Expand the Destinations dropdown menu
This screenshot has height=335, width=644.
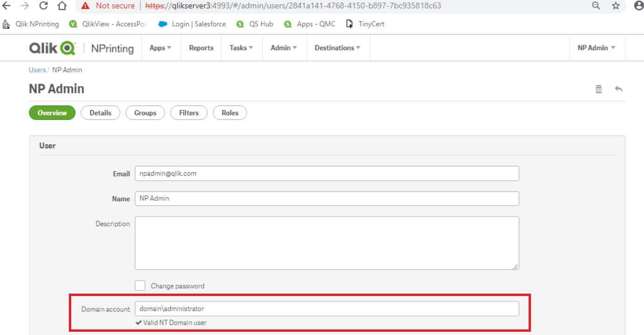[338, 48]
